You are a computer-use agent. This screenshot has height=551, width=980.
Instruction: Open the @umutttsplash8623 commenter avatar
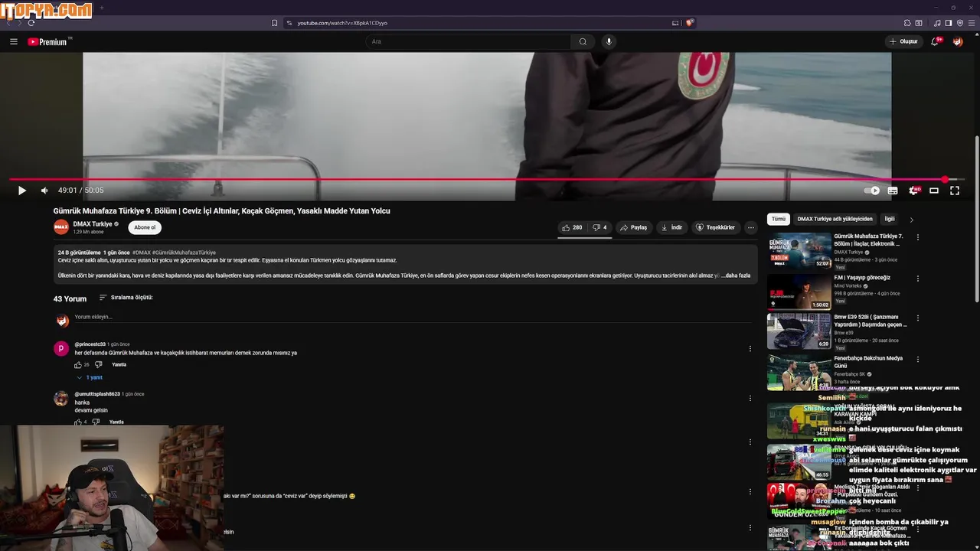[61, 399]
